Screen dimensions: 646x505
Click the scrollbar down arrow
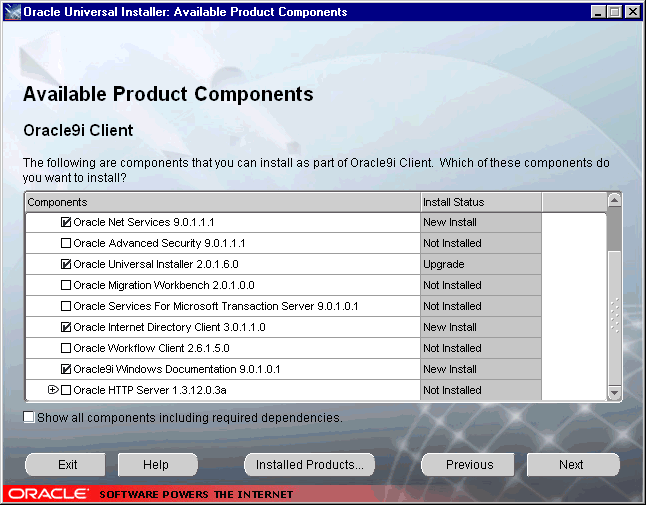click(614, 393)
